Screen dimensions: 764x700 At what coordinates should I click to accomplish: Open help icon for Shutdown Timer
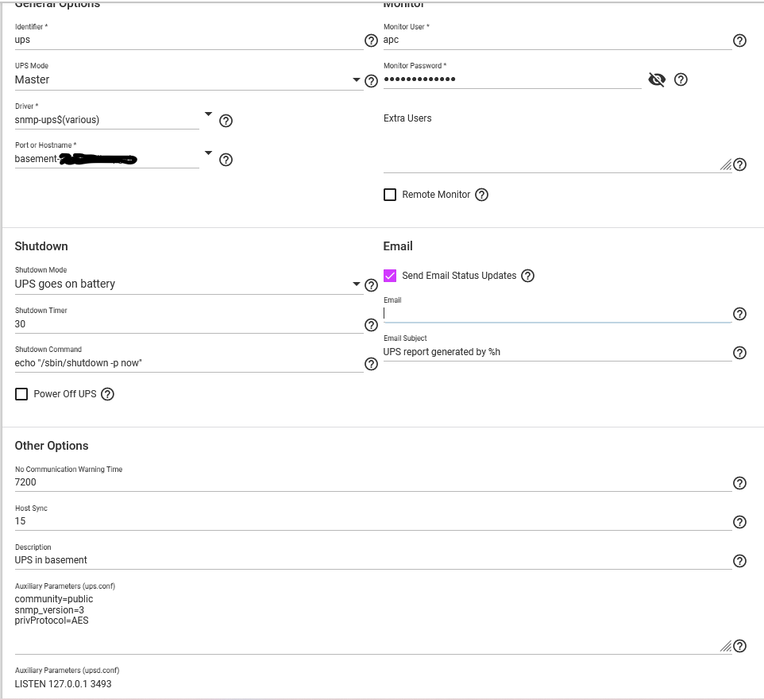coord(372,325)
